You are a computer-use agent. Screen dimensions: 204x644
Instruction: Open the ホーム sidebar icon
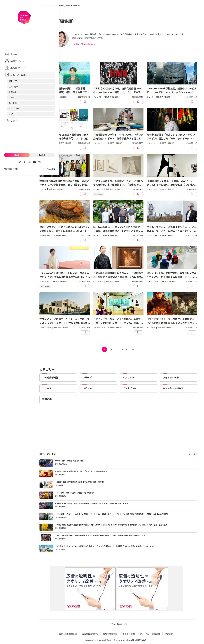pyautogui.click(x=7, y=54)
